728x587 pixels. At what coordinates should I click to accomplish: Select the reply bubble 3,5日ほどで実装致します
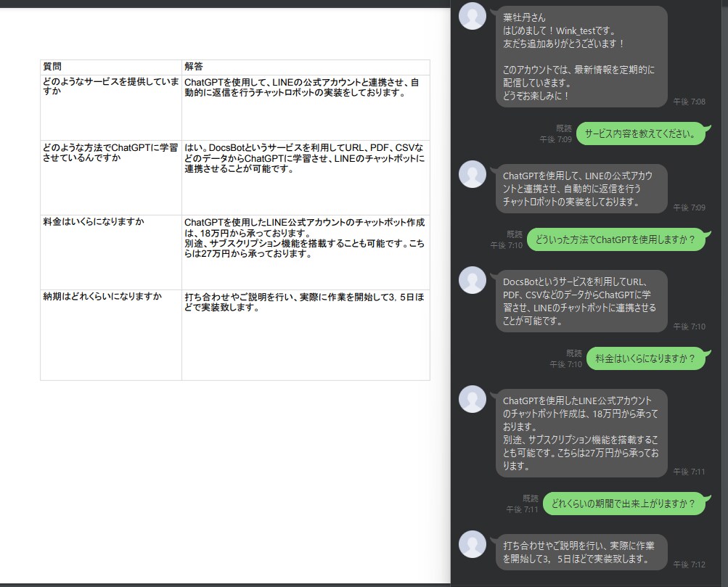coord(581,552)
